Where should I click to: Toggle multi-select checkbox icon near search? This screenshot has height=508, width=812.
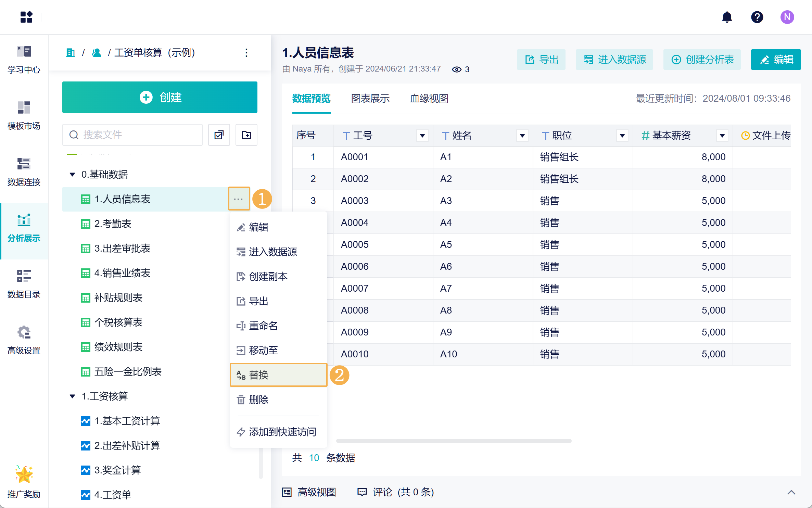(x=219, y=135)
